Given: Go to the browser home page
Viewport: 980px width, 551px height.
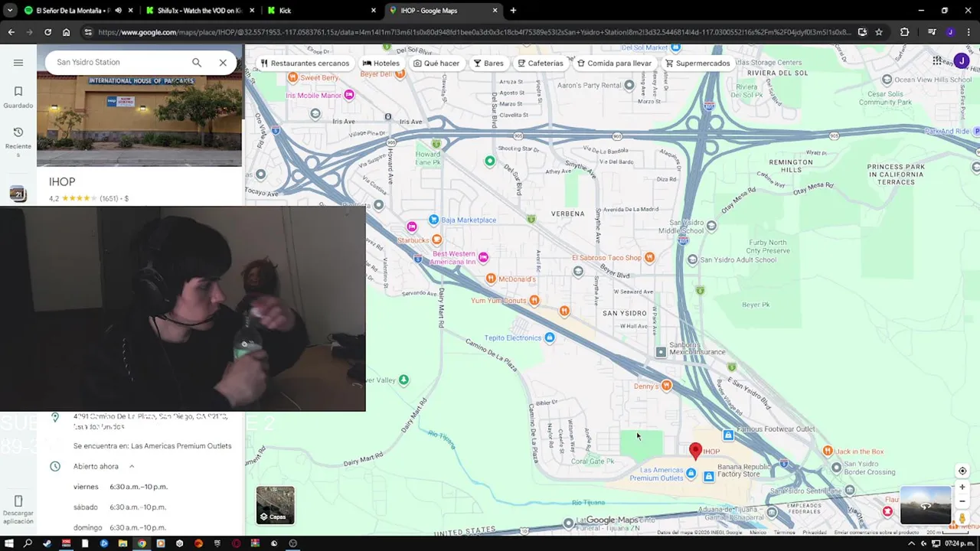Looking at the screenshot, I should 66,32.
